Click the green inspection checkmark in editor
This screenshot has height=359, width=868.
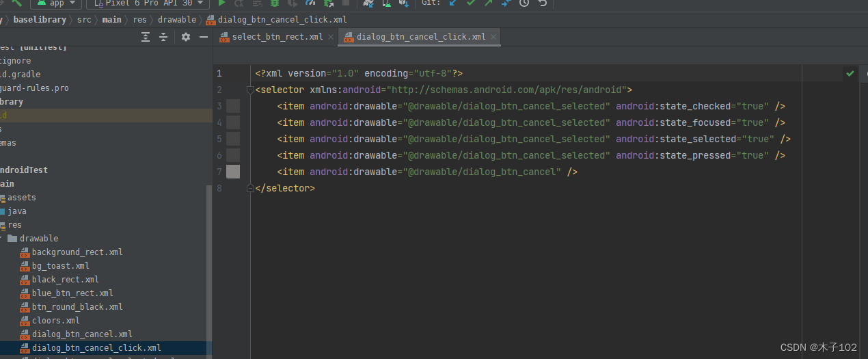point(850,73)
